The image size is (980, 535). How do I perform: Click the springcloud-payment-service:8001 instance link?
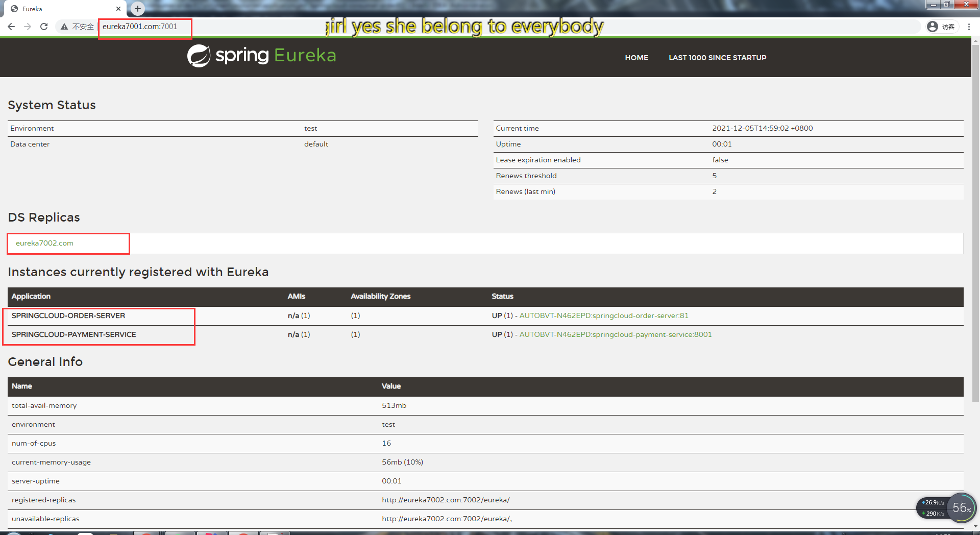click(615, 334)
